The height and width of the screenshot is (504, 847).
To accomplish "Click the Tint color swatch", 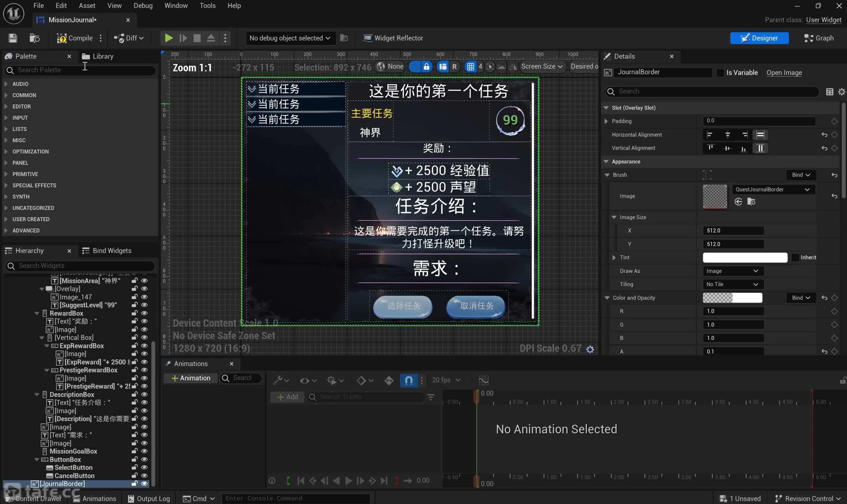I will 745,258.
